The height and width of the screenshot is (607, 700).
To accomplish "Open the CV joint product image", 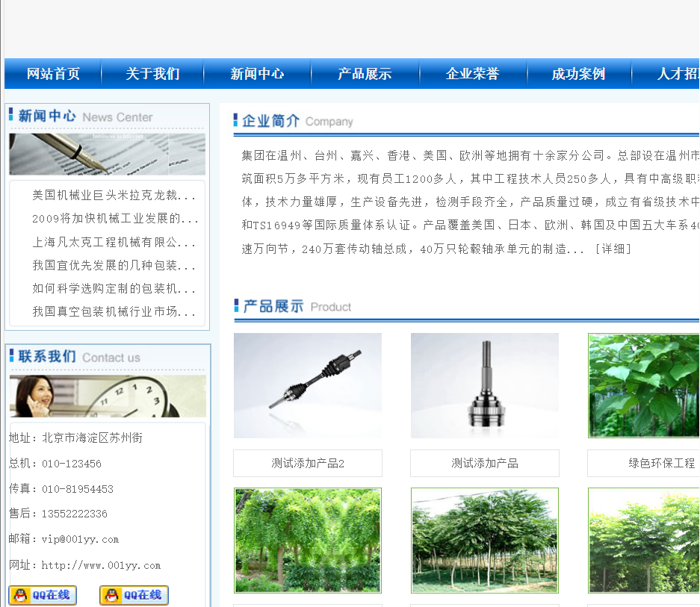I will point(485,385).
